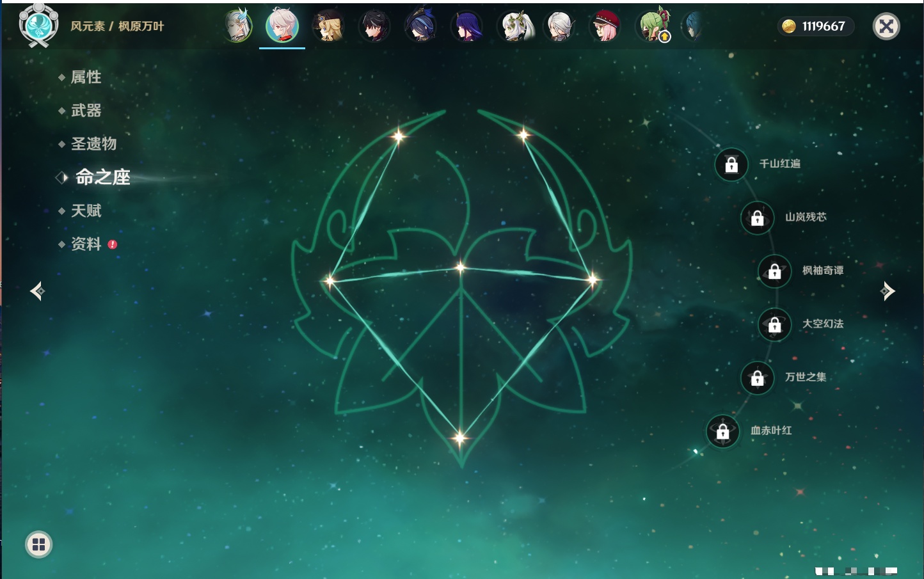The height and width of the screenshot is (579, 924).
Task: Click the bottom star of the maple constellation
Action: pos(459,438)
